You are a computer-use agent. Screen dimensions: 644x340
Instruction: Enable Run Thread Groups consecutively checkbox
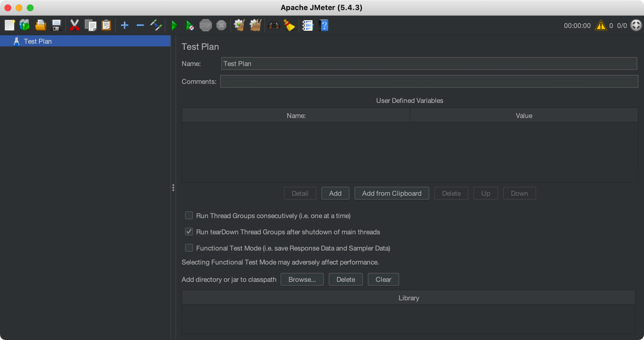189,215
